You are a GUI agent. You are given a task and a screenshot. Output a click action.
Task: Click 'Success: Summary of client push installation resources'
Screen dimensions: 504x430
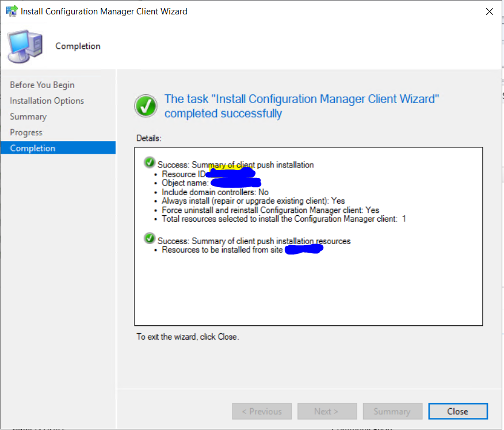click(x=254, y=241)
